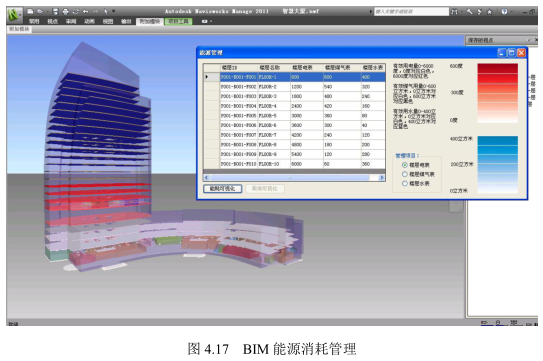Open the 视图 ribbon tab

click(x=107, y=21)
